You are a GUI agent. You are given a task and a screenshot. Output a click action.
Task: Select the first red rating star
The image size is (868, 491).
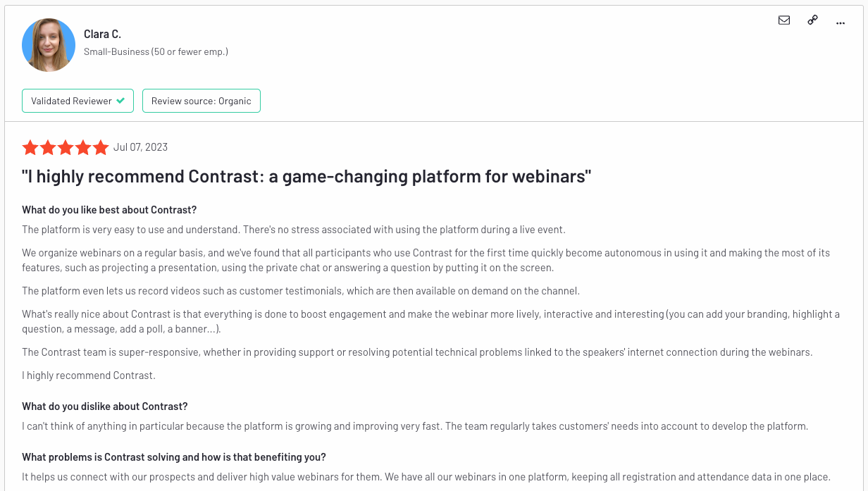tap(30, 147)
